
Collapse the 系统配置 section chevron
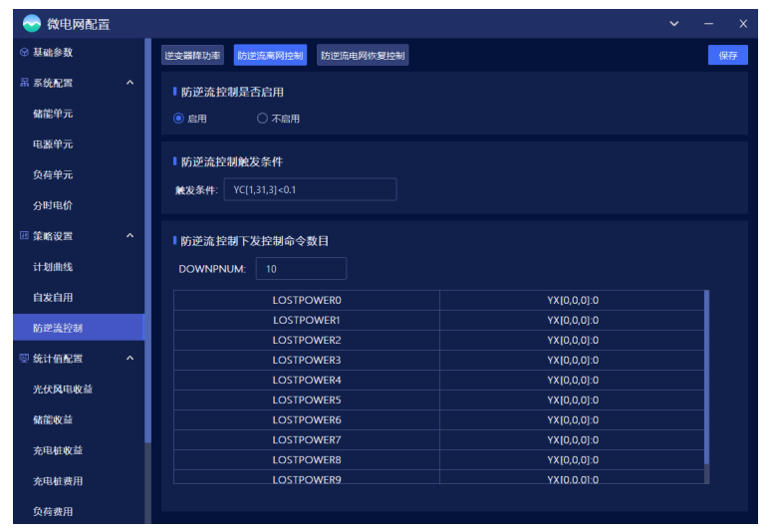(129, 83)
